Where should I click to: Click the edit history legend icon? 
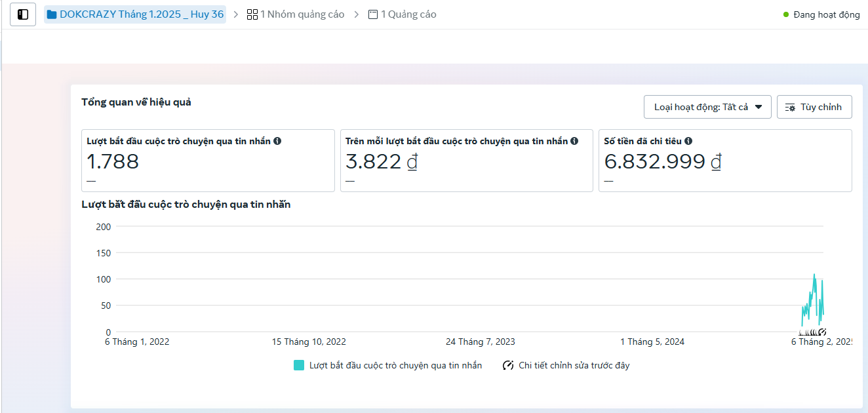(x=508, y=365)
